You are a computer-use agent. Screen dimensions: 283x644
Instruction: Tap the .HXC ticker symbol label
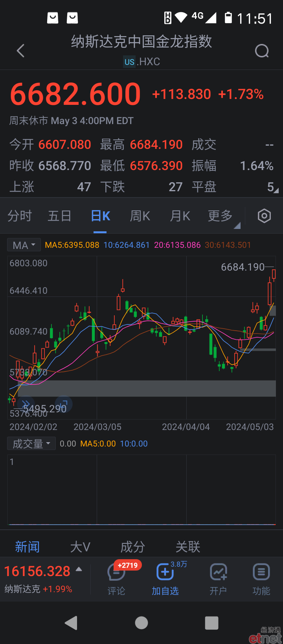149,62
